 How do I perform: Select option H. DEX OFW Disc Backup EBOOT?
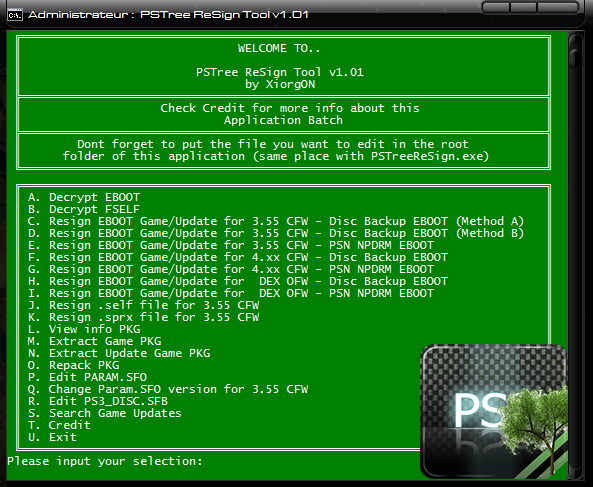click(238, 281)
